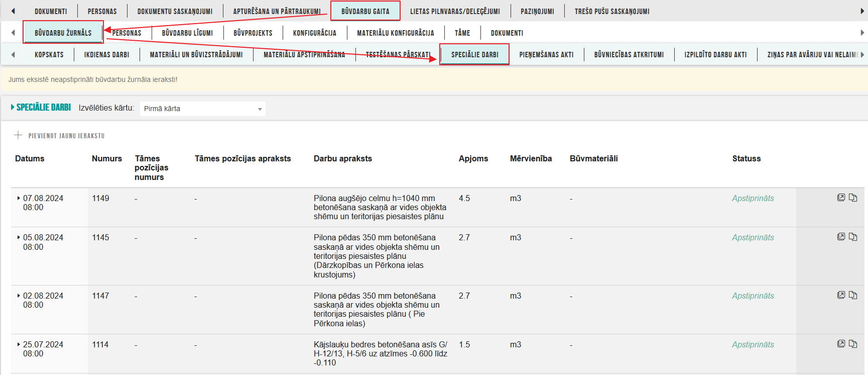The height and width of the screenshot is (375, 868).
Task: Click the Darbu apraksts column header
Action: tap(343, 158)
